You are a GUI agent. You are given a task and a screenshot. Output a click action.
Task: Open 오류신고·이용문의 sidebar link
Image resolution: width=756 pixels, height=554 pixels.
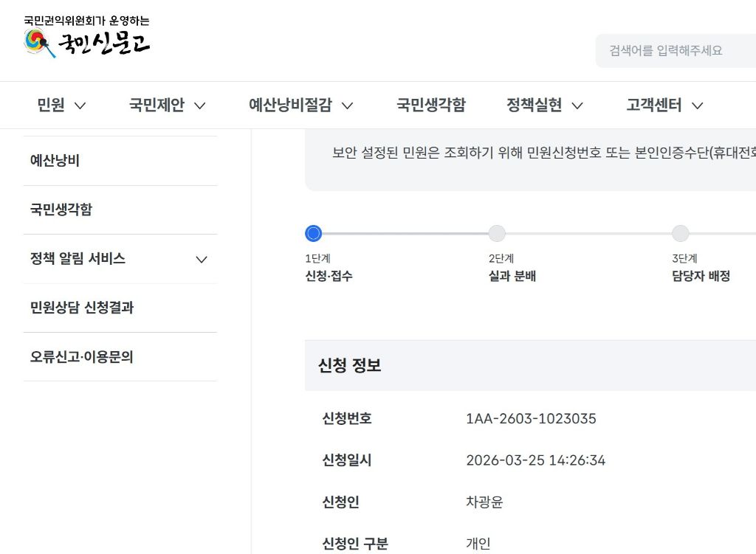(82, 358)
